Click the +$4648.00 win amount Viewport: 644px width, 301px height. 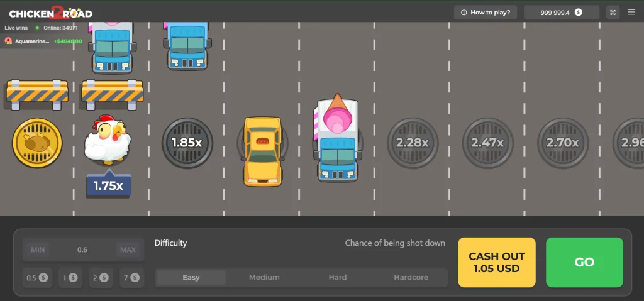tap(68, 41)
